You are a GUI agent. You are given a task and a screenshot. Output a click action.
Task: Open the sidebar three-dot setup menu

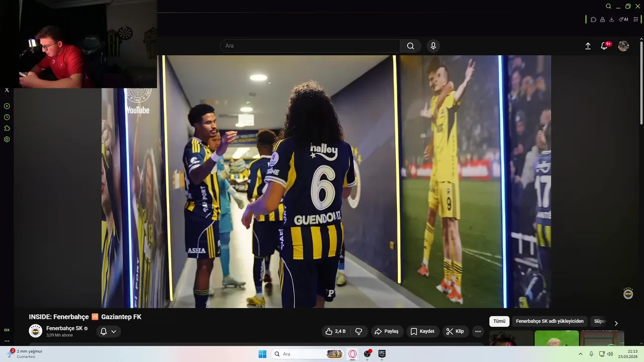coord(7,341)
